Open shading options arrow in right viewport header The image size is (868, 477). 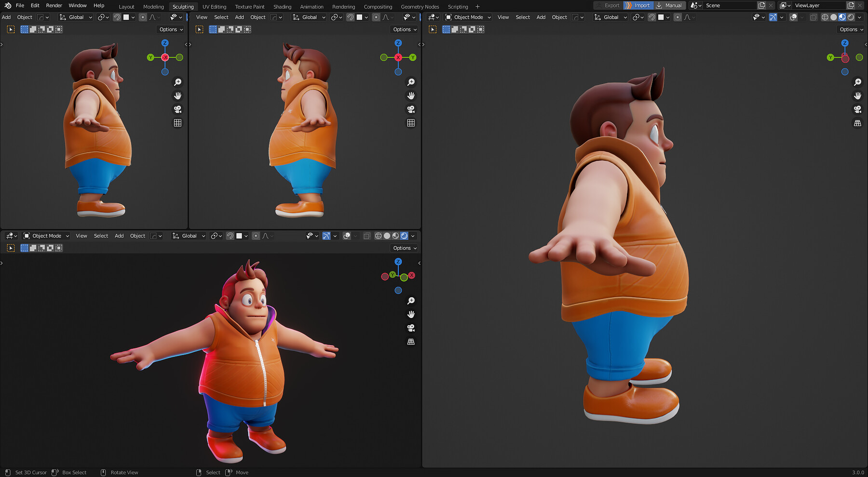[859, 17]
